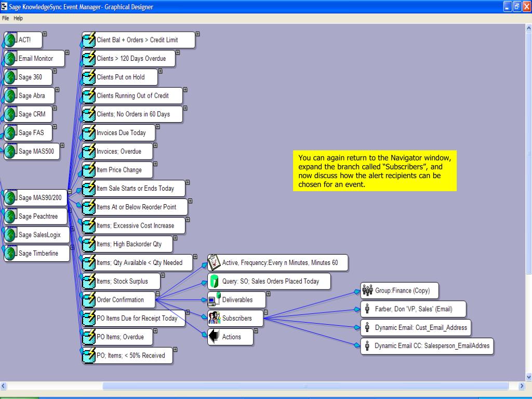
Task: Click the ACT! application globe icon
Action: pos(10,39)
